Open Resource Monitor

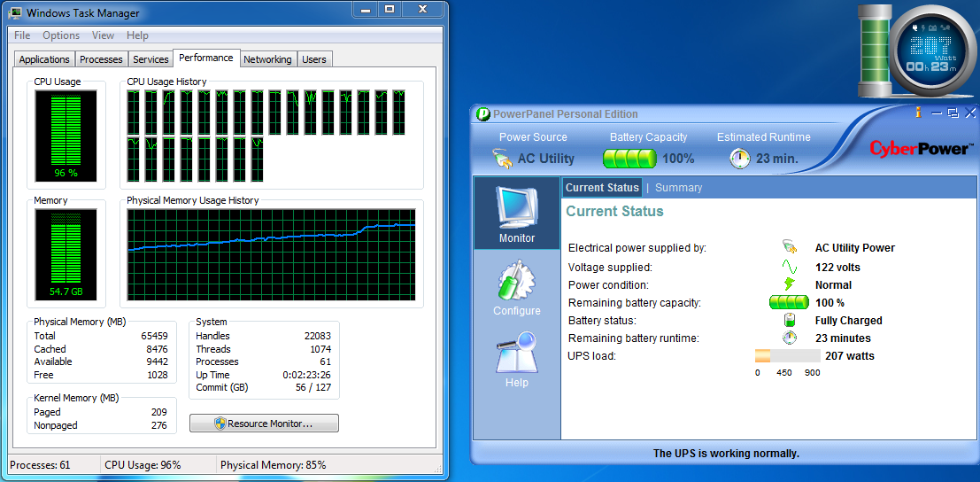click(264, 424)
